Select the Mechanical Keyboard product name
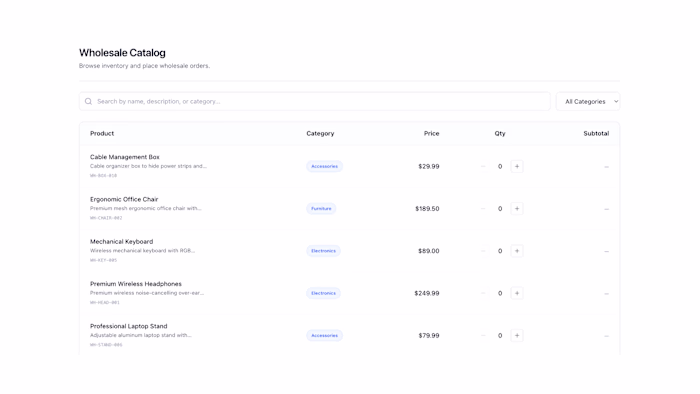The width and height of the screenshot is (700, 394). tap(121, 241)
